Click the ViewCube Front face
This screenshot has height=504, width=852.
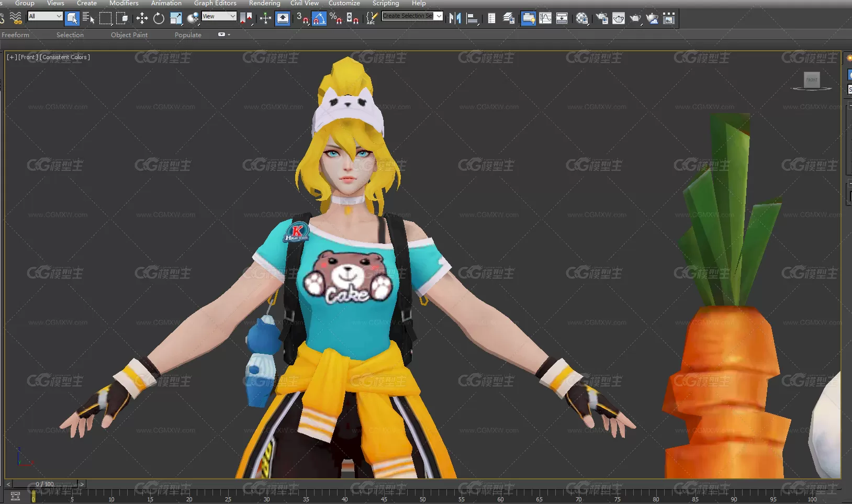pos(812,80)
